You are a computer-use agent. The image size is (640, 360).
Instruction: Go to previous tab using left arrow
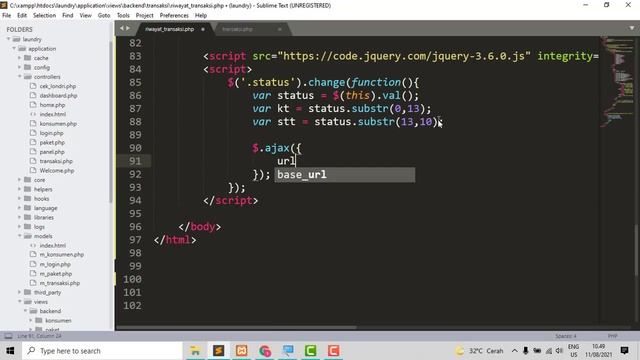pyautogui.click(x=122, y=28)
